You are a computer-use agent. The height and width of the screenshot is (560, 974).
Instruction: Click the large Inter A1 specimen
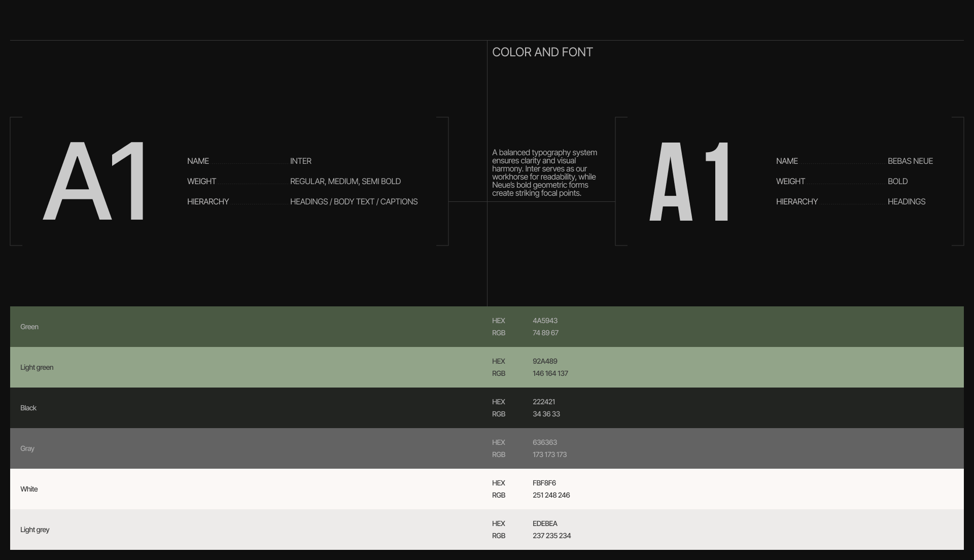pos(95,181)
